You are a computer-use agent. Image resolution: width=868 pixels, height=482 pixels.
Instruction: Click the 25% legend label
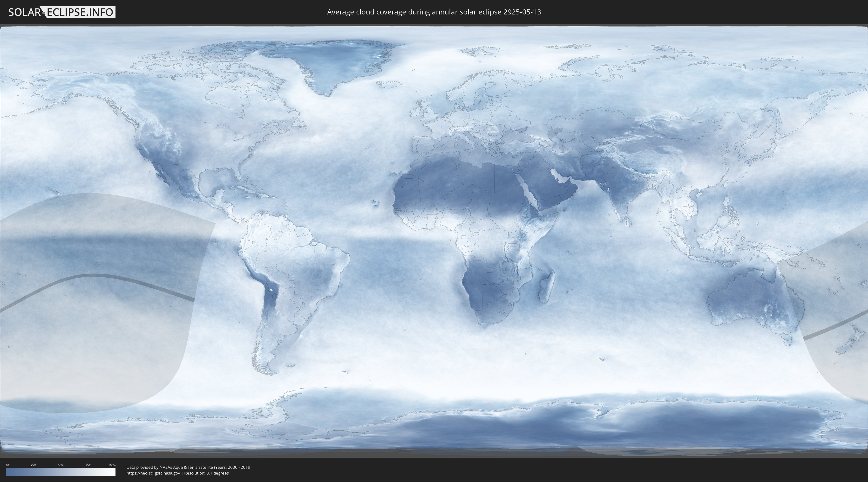click(33, 465)
